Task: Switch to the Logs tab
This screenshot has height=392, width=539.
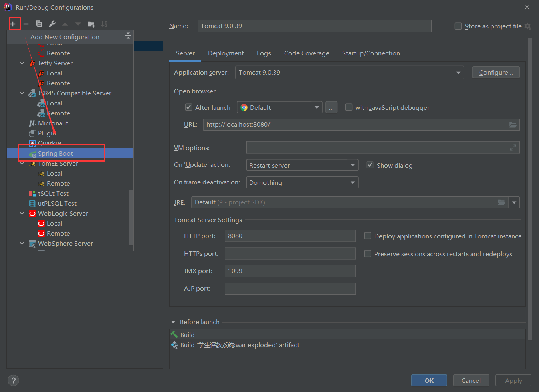Action: 264,53
